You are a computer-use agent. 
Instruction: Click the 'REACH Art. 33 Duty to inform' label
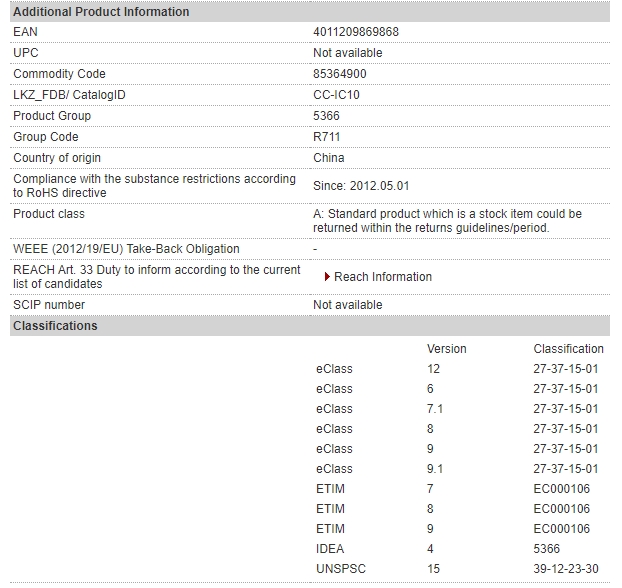(157, 277)
